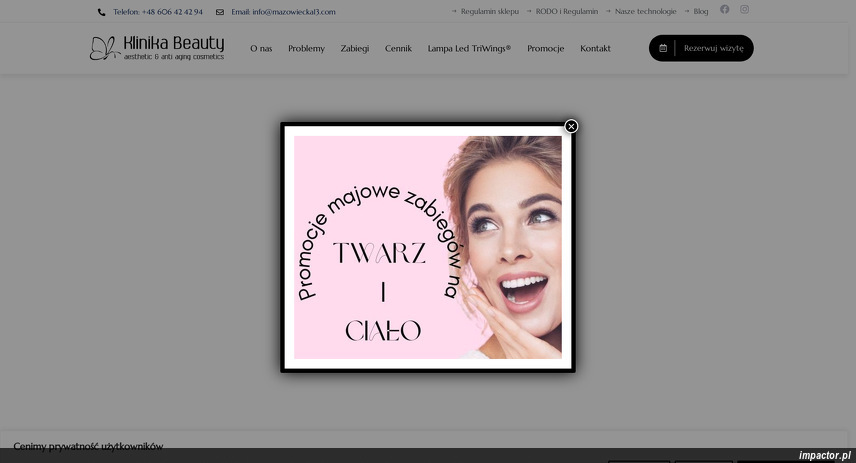Click the envelope email icon
Viewport: 856px width, 463px height.
click(219, 12)
